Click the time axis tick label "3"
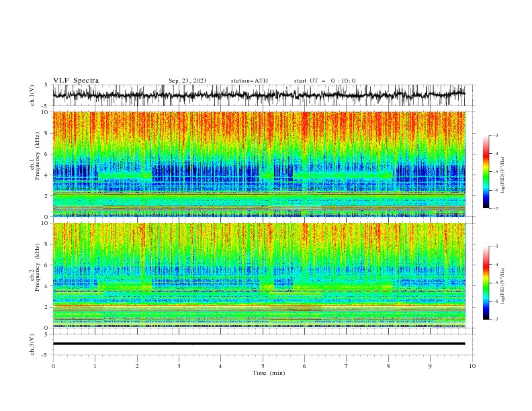Screen dimensions: 532x411 click(x=179, y=366)
